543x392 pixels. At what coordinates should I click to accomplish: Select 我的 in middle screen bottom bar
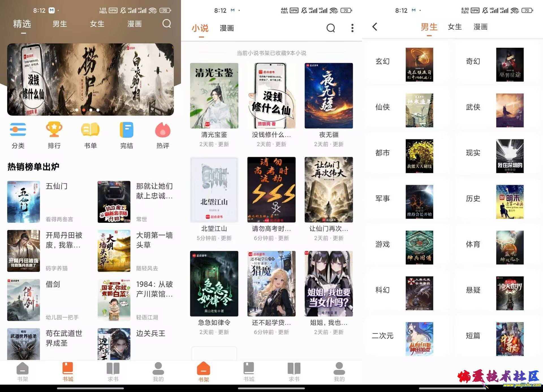coord(339,372)
